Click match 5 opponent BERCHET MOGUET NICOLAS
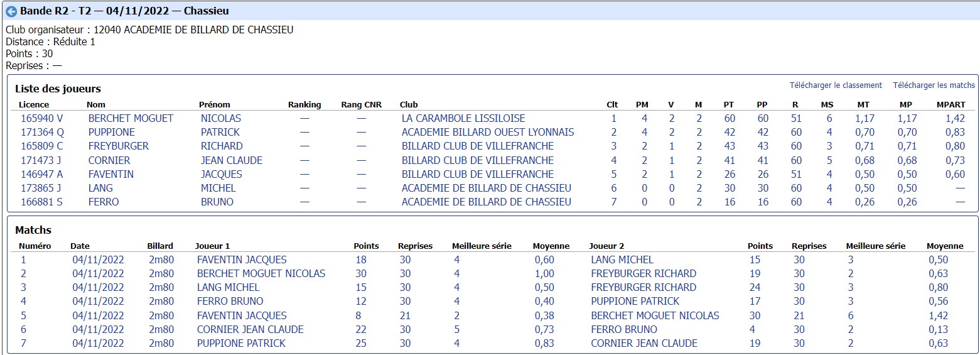The width and height of the screenshot is (980, 355). 655,315
